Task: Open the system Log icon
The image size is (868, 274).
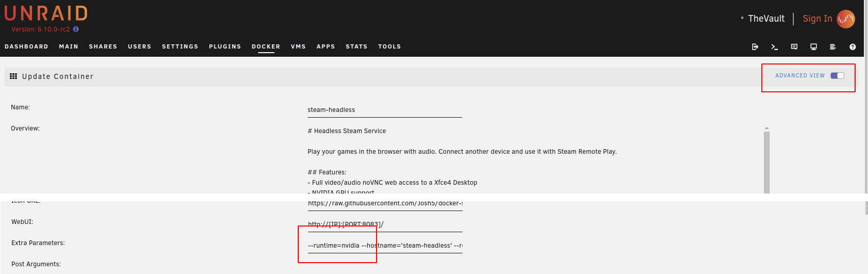Action: pyautogui.click(x=832, y=47)
